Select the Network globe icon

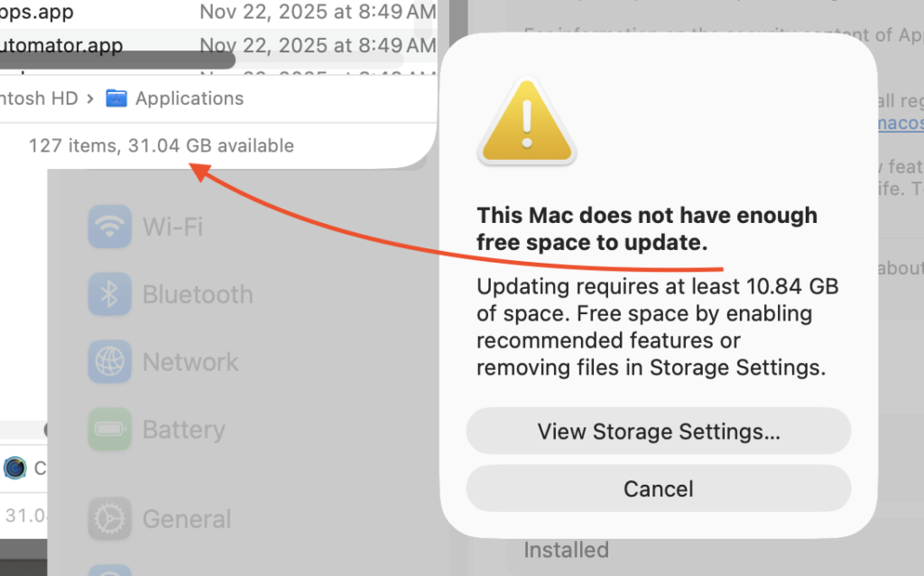click(109, 362)
